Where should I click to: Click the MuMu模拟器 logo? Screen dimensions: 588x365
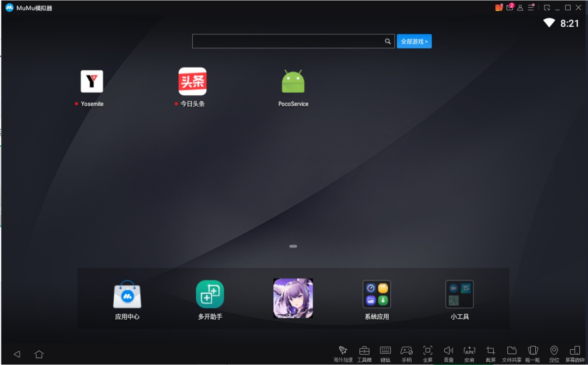pos(9,8)
